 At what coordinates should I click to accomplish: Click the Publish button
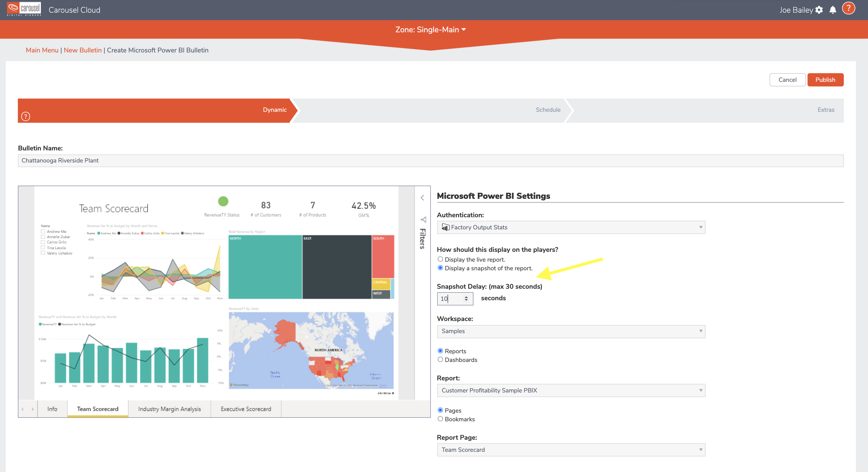click(826, 80)
